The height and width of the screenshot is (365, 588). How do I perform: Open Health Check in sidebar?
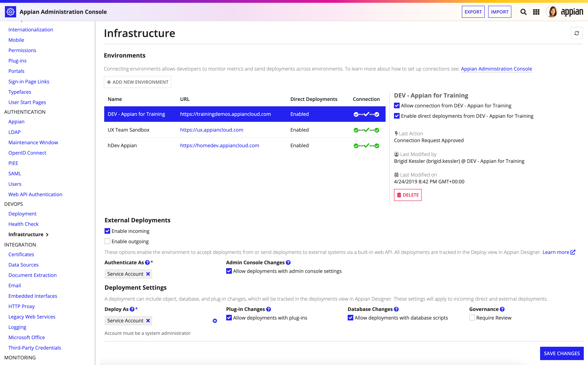click(23, 224)
